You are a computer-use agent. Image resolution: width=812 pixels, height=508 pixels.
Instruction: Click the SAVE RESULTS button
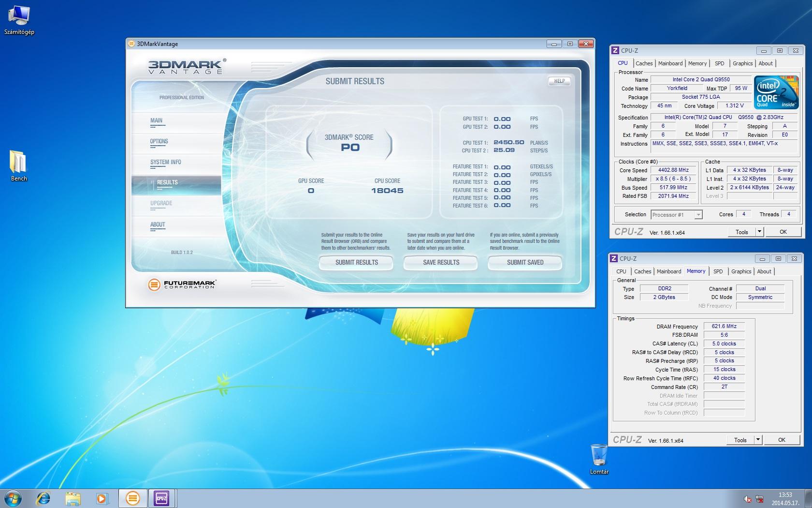[x=441, y=262]
